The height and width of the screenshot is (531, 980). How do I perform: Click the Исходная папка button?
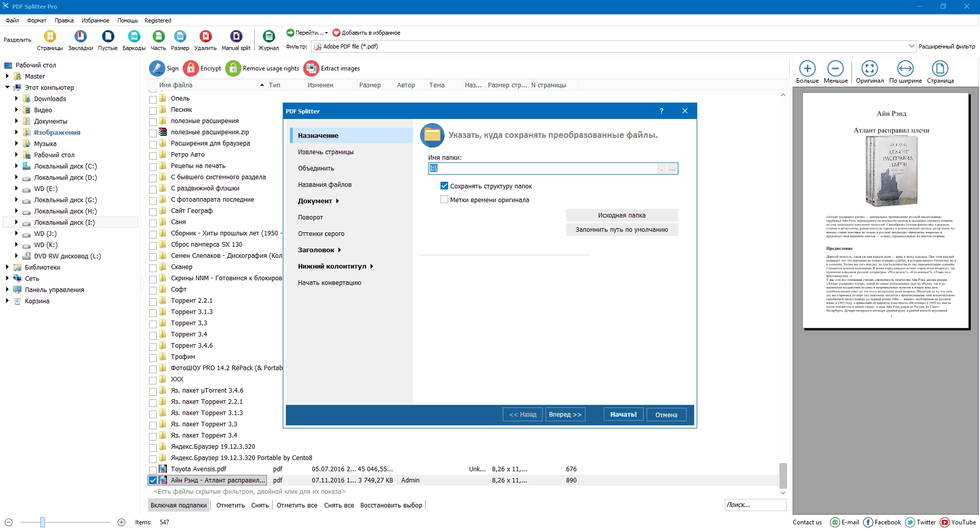(622, 215)
